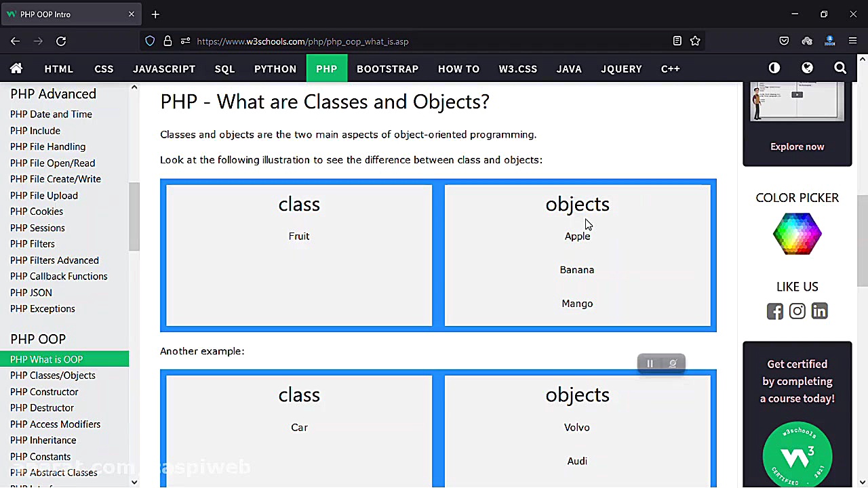Click the padlock site info icon

tap(167, 41)
